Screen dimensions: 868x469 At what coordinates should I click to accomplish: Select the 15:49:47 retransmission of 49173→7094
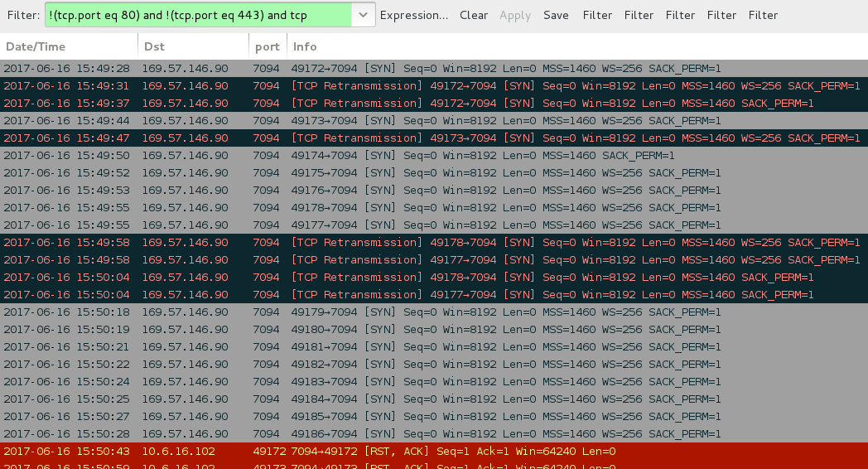pyautogui.click(x=434, y=138)
